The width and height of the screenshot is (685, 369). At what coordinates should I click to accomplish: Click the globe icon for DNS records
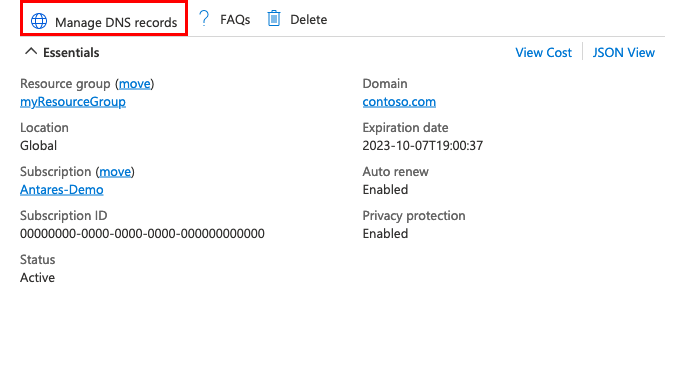[x=39, y=21]
